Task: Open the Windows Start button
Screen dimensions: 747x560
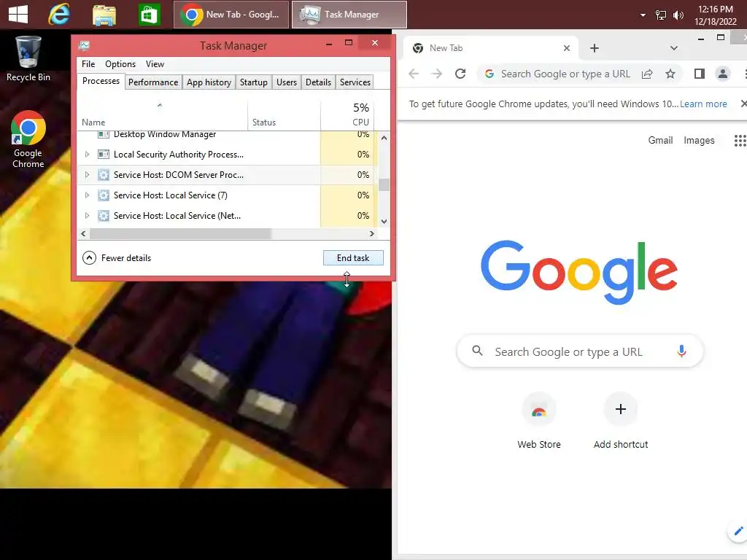Action: click(18, 15)
